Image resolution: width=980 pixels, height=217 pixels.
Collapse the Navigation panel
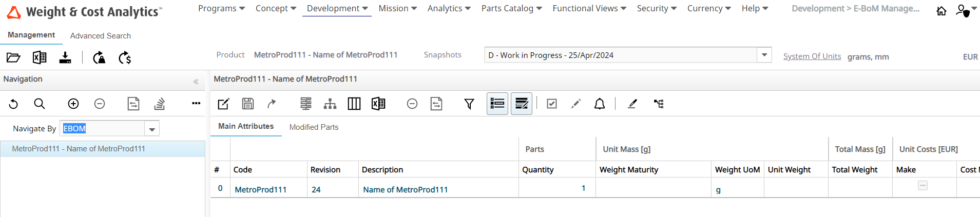coord(196,82)
